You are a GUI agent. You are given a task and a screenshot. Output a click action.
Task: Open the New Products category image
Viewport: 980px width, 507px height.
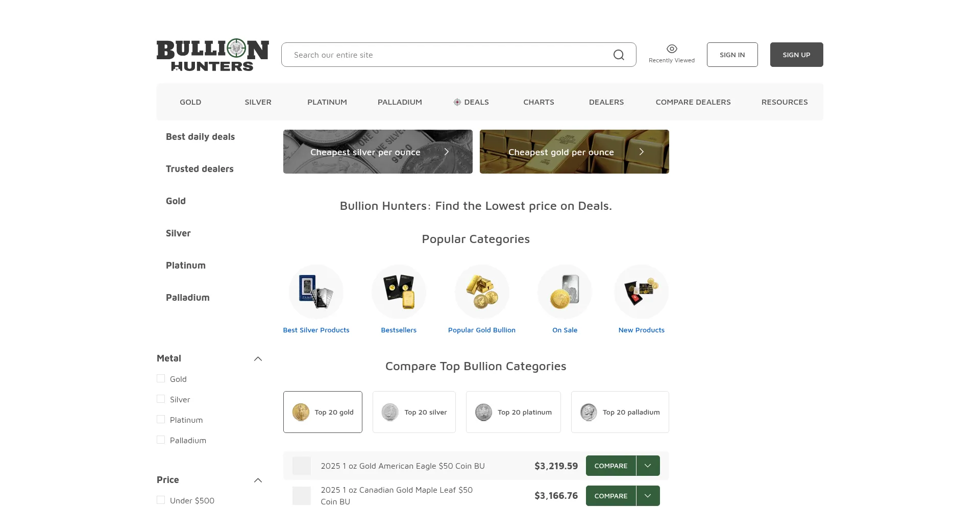pyautogui.click(x=641, y=292)
